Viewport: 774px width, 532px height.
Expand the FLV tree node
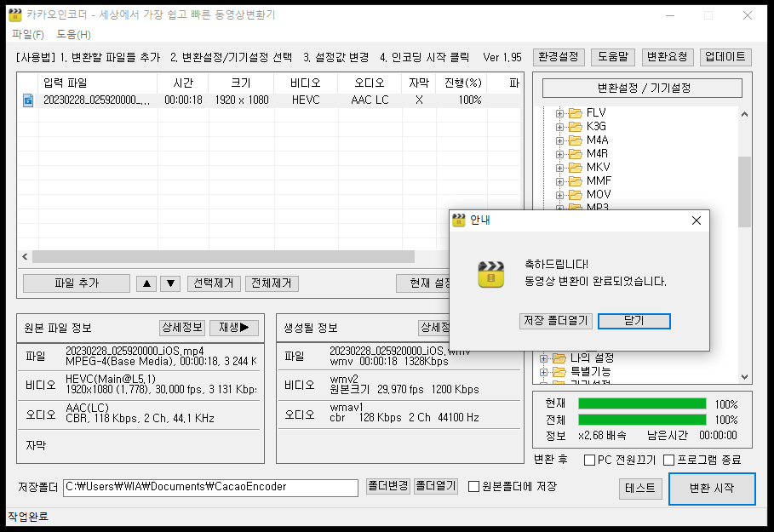[x=559, y=113]
